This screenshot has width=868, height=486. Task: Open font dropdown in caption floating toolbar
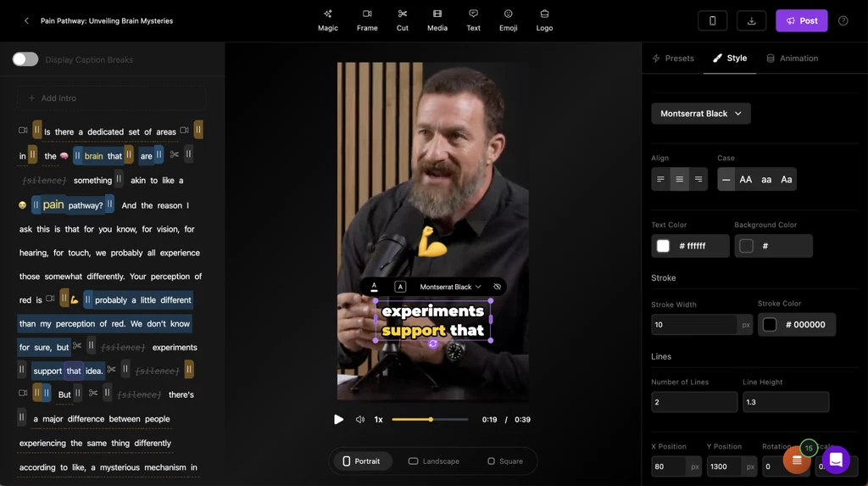[x=450, y=287]
